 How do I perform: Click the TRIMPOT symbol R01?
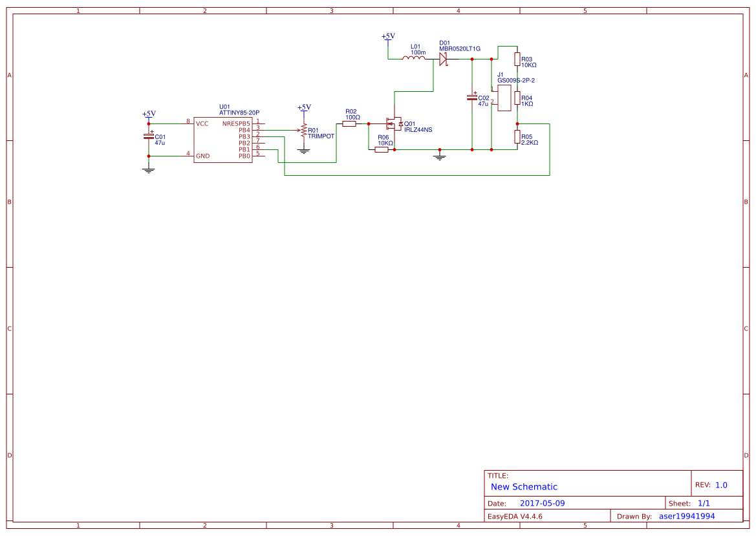coord(303,129)
